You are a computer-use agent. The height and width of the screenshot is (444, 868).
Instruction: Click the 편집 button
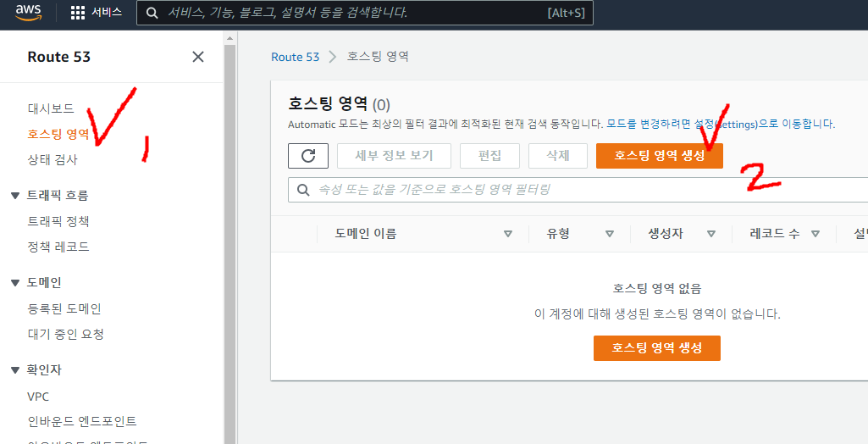pos(490,156)
